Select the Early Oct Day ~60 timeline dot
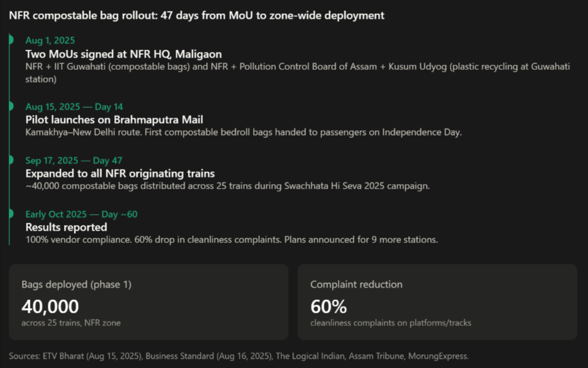The image size is (588, 368). (10, 213)
